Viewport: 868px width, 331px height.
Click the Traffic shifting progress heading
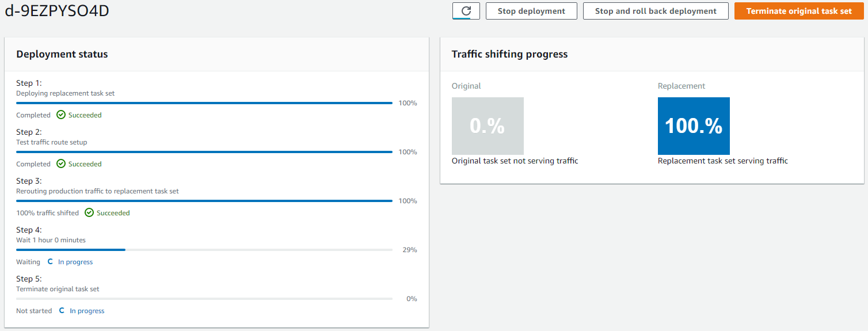pos(509,54)
